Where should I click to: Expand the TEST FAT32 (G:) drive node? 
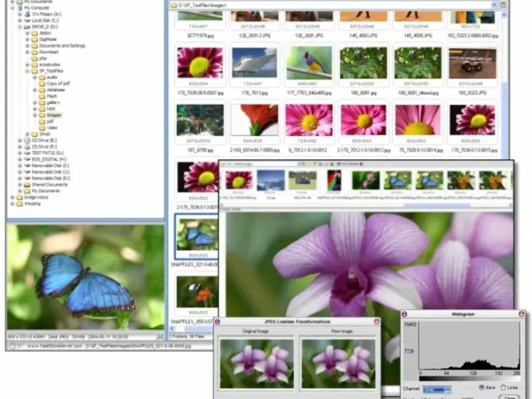(x=20, y=153)
